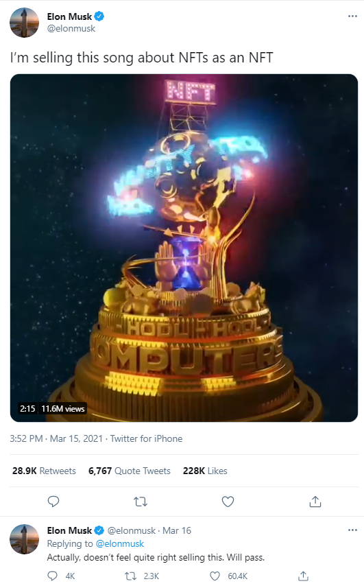364x588 pixels.
Task: Reply to the 'Will pass' follow-up tweet
Action: (x=52, y=576)
